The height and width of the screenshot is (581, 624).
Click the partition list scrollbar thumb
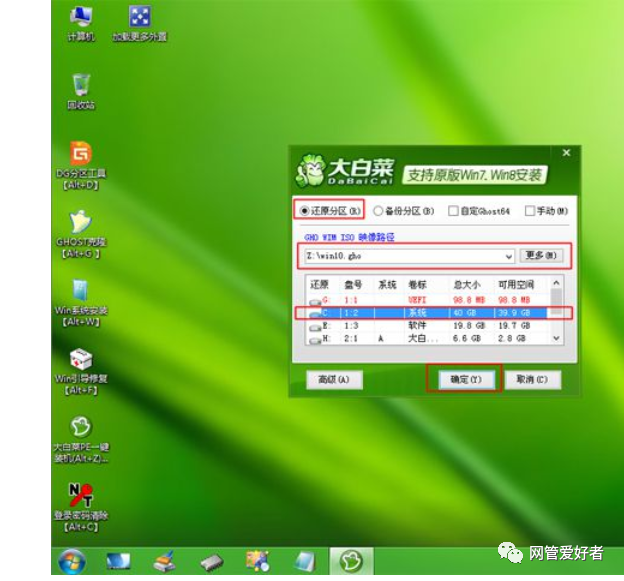556,301
